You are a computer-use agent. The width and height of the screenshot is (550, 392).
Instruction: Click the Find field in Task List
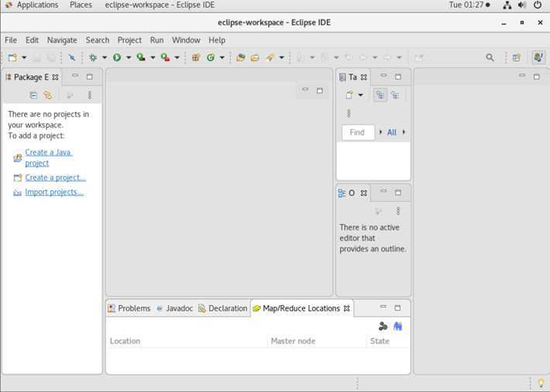click(x=358, y=132)
